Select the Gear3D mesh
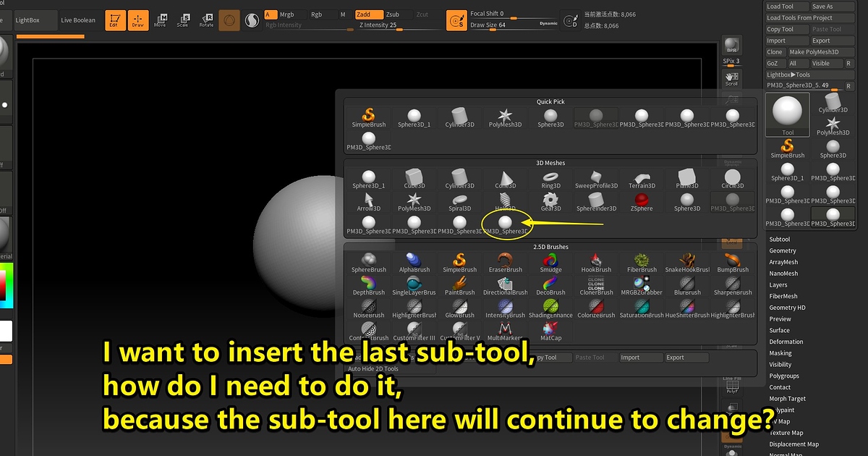The width and height of the screenshot is (868, 456). point(550,202)
